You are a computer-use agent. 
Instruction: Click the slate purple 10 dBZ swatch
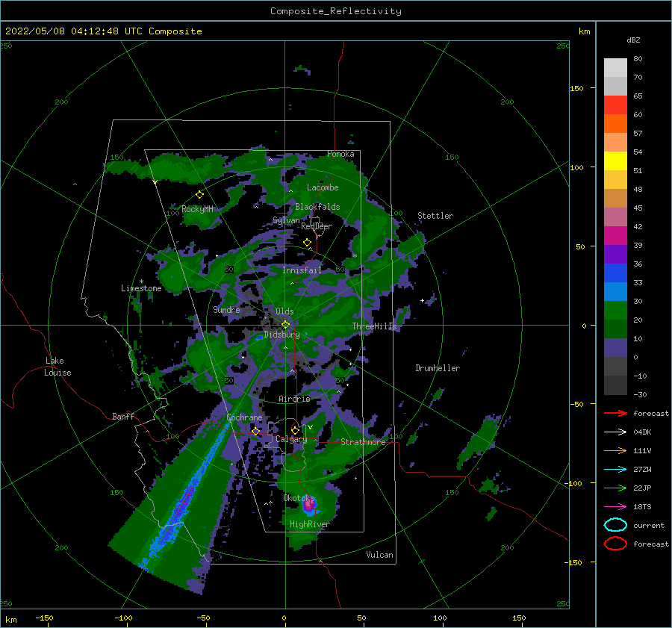click(615, 347)
